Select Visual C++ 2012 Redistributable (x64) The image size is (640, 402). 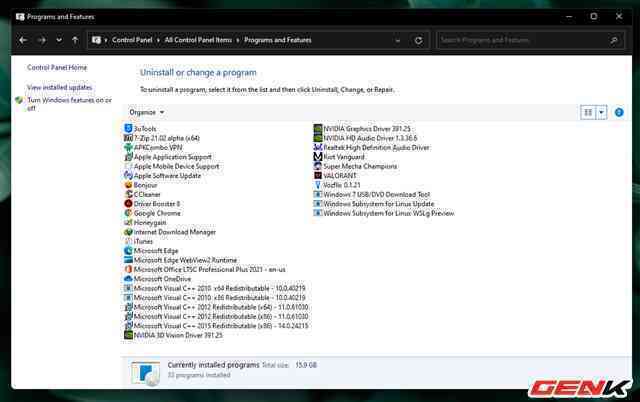tap(216, 307)
